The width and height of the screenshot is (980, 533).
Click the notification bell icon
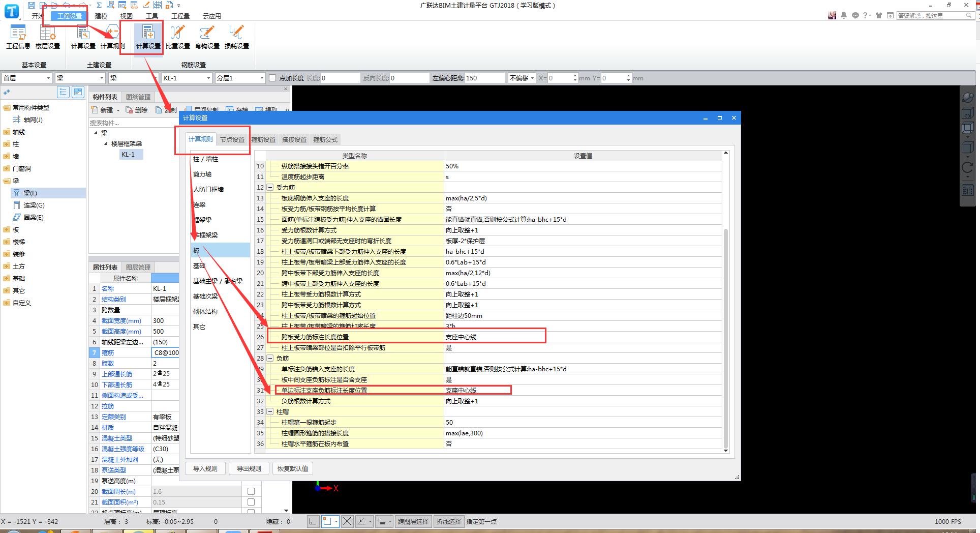[844, 16]
